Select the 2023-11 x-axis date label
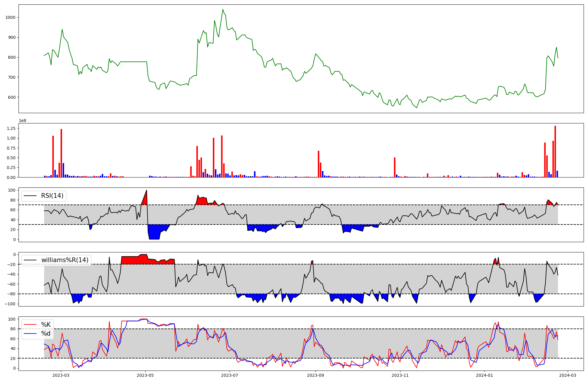 pyautogui.click(x=400, y=375)
